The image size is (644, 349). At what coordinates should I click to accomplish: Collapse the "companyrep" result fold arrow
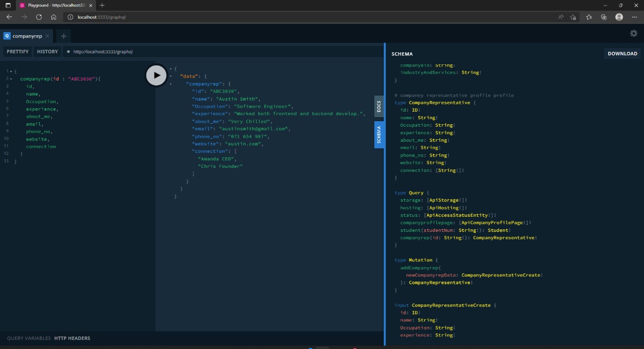[x=171, y=84]
